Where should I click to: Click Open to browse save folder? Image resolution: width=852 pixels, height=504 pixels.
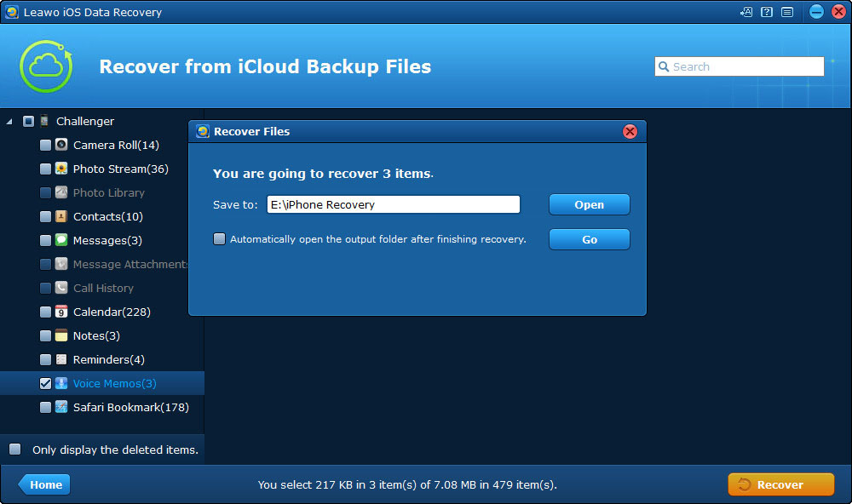(x=589, y=204)
